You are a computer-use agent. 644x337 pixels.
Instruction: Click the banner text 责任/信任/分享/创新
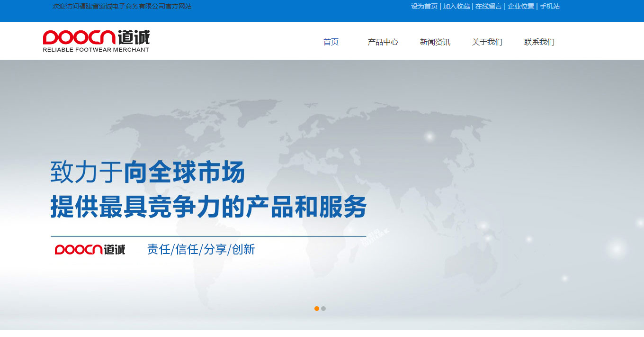201,249
